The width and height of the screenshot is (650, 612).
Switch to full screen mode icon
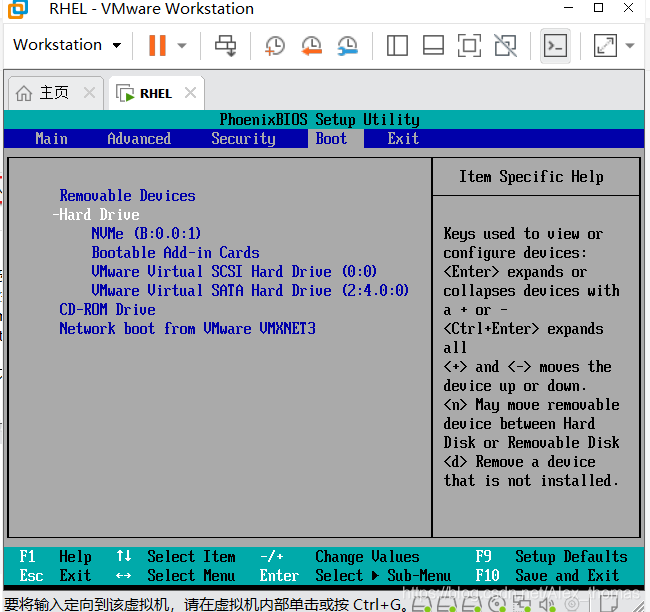(469, 45)
